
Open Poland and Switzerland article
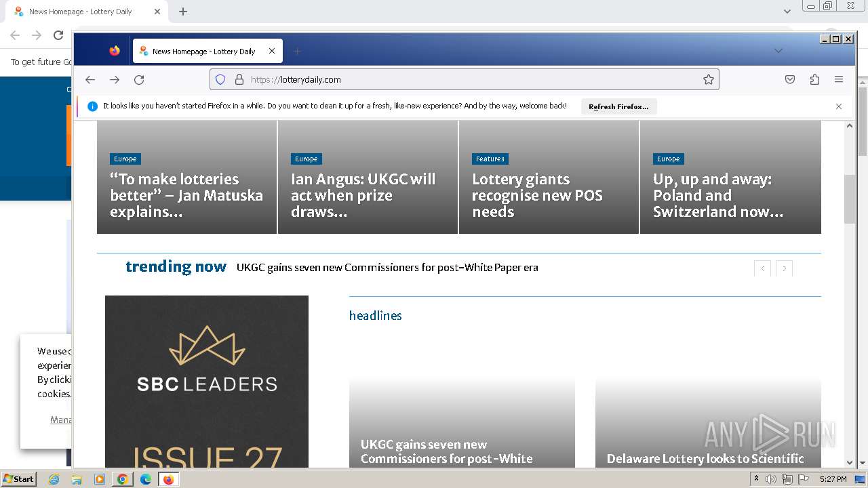coord(718,195)
